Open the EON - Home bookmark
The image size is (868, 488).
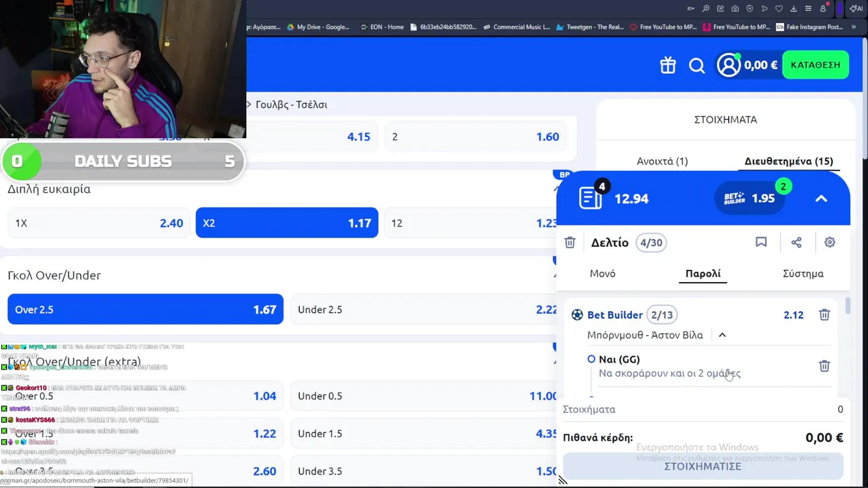coord(382,27)
